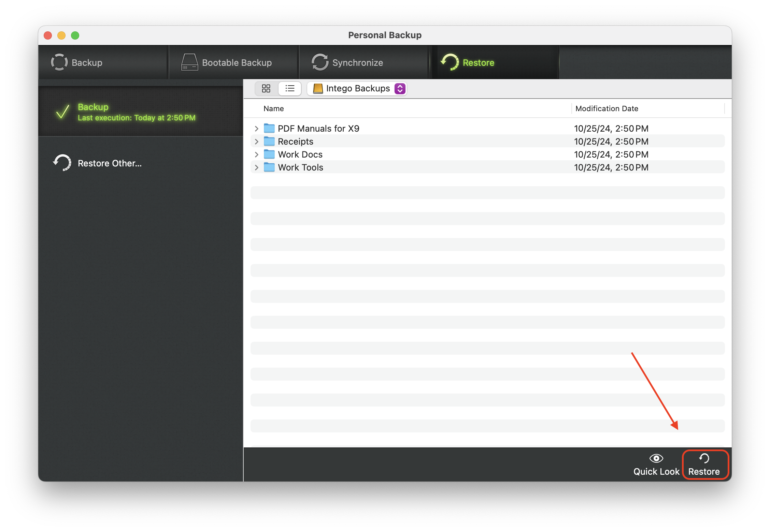The image size is (770, 532).
Task: Click the Intego Backups drive icon
Action: [x=318, y=89]
